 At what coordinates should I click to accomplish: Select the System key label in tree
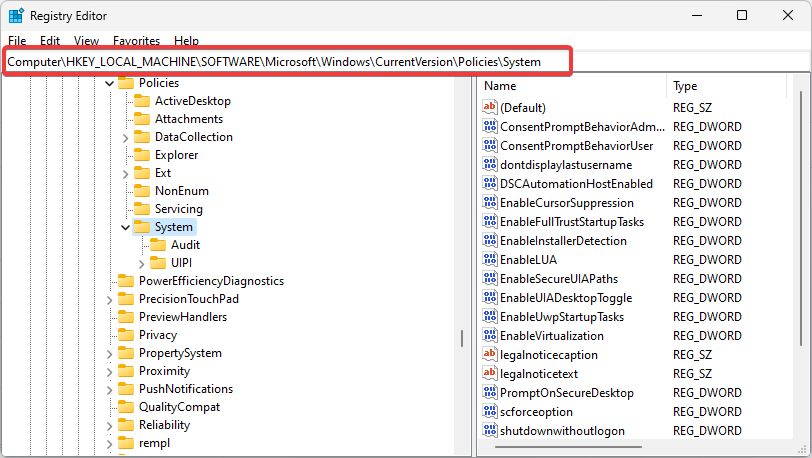click(x=173, y=227)
